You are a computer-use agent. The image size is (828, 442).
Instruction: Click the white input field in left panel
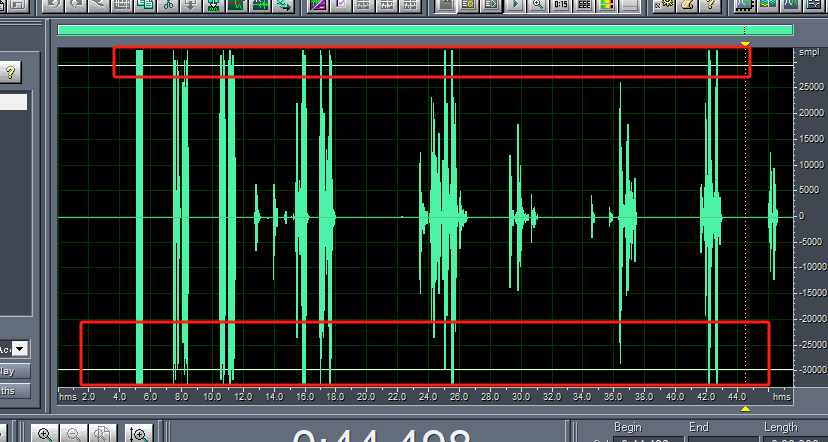pyautogui.click(x=13, y=102)
